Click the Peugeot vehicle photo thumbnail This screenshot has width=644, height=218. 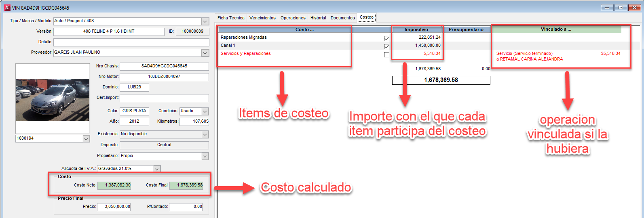53,99
